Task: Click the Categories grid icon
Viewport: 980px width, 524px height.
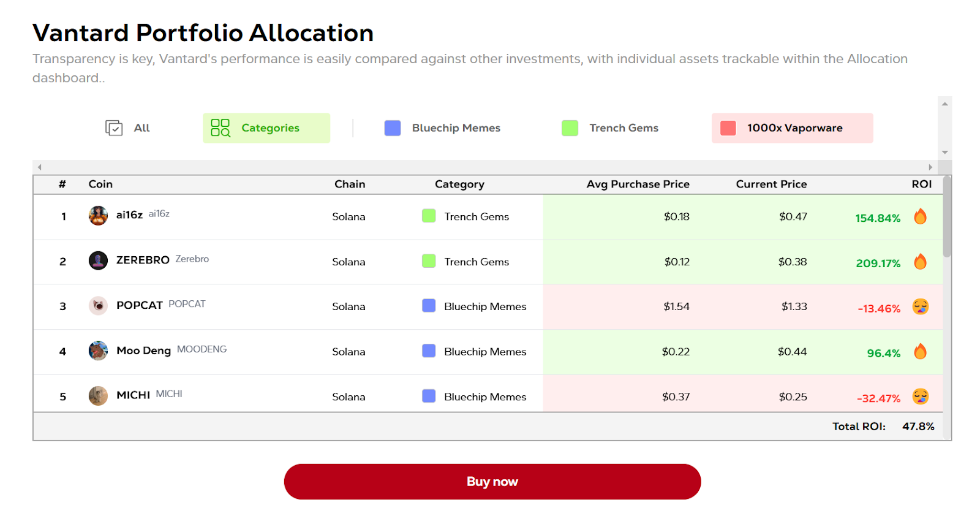Action: 221,127
